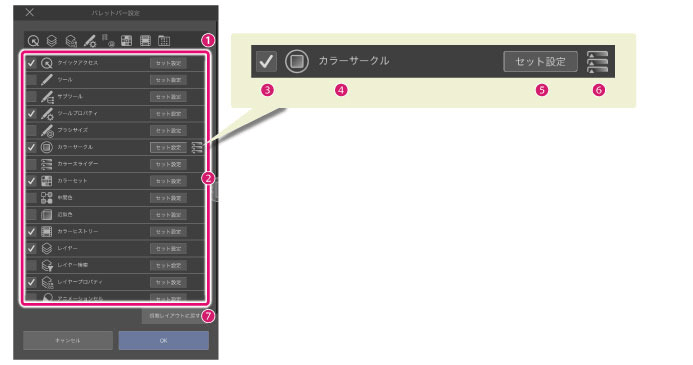The height and width of the screenshot is (365, 693).
Task: Enable the レイヤー検索 checkbox
Action: coord(31,265)
